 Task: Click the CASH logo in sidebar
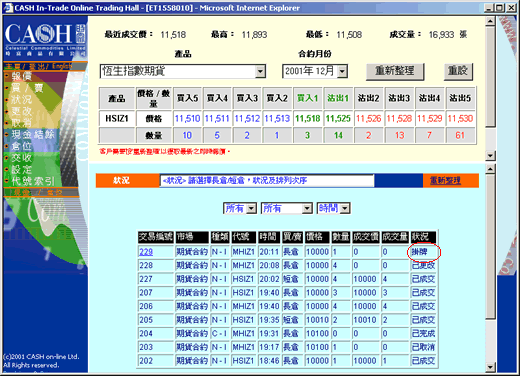click(45, 39)
